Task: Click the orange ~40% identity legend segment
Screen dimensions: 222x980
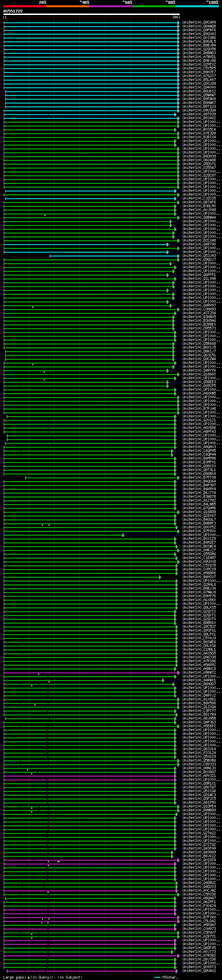Action: click(x=68, y=6)
